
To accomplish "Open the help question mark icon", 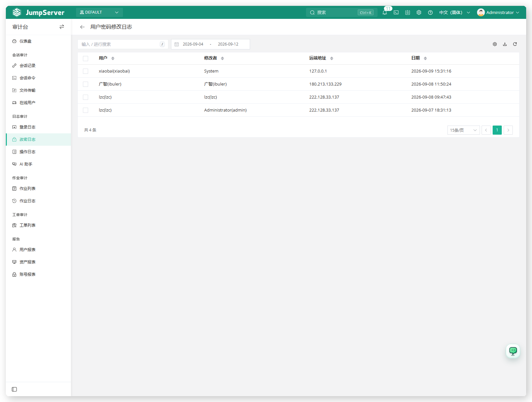I will tap(430, 12).
